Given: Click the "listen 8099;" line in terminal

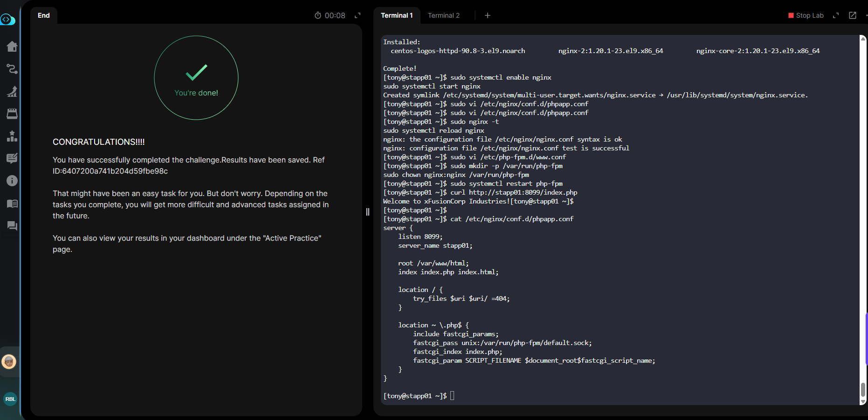Looking at the screenshot, I should point(420,237).
